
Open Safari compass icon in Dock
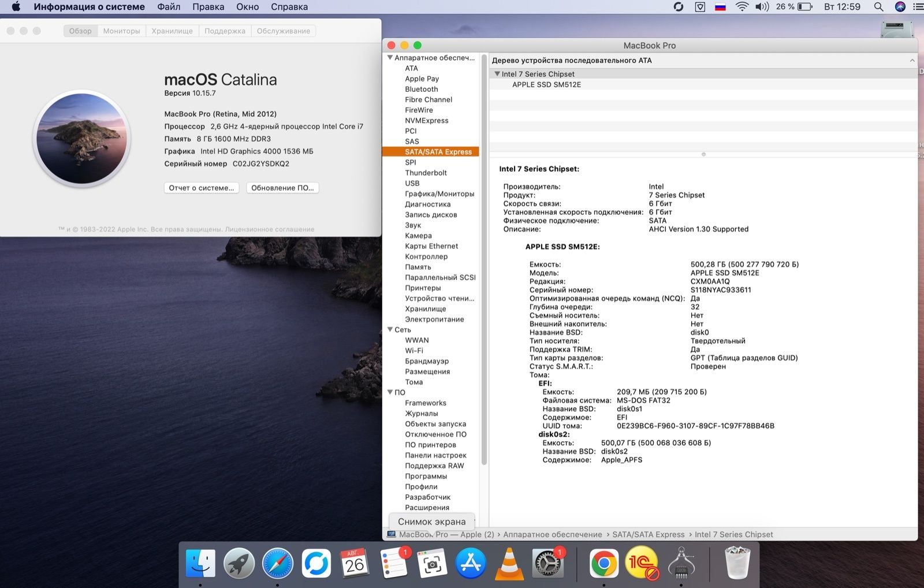pyautogui.click(x=278, y=563)
